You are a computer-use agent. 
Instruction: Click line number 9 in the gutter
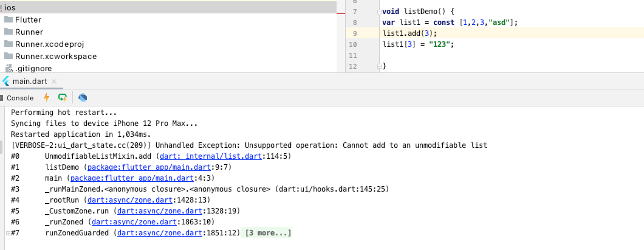(354, 33)
